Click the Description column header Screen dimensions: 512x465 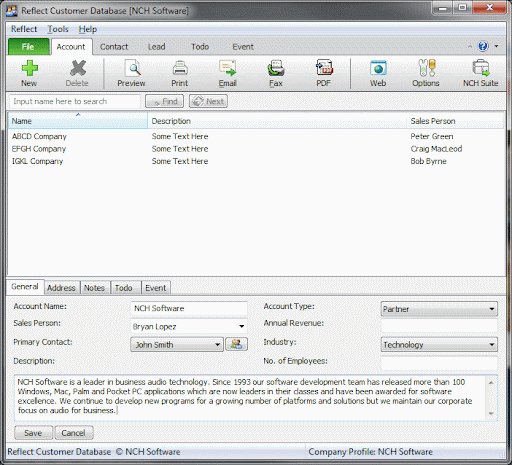[277, 121]
